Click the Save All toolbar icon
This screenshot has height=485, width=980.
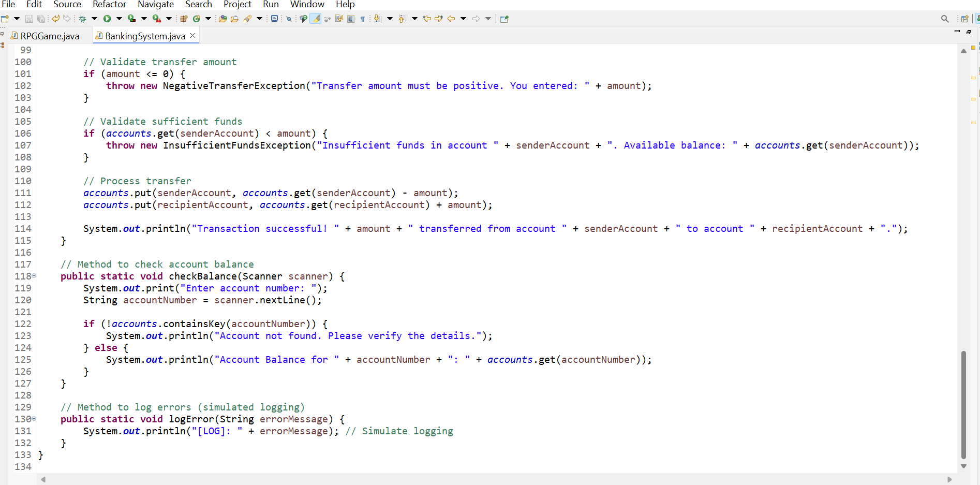point(41,19)
